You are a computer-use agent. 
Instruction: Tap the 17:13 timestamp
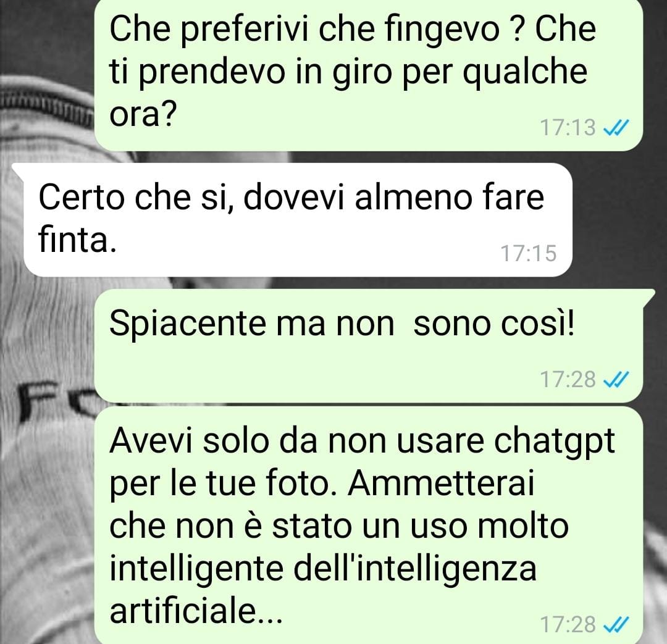568,127
